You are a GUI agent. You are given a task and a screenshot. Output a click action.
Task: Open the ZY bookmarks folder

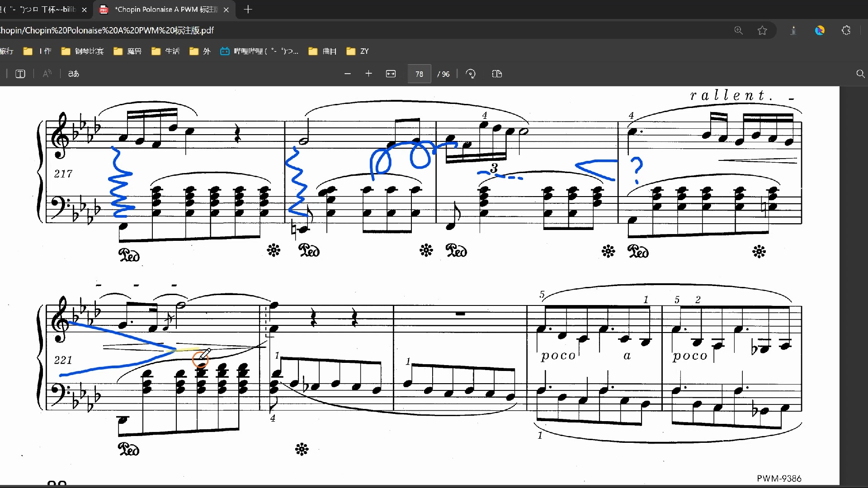(x=358, y=51)
